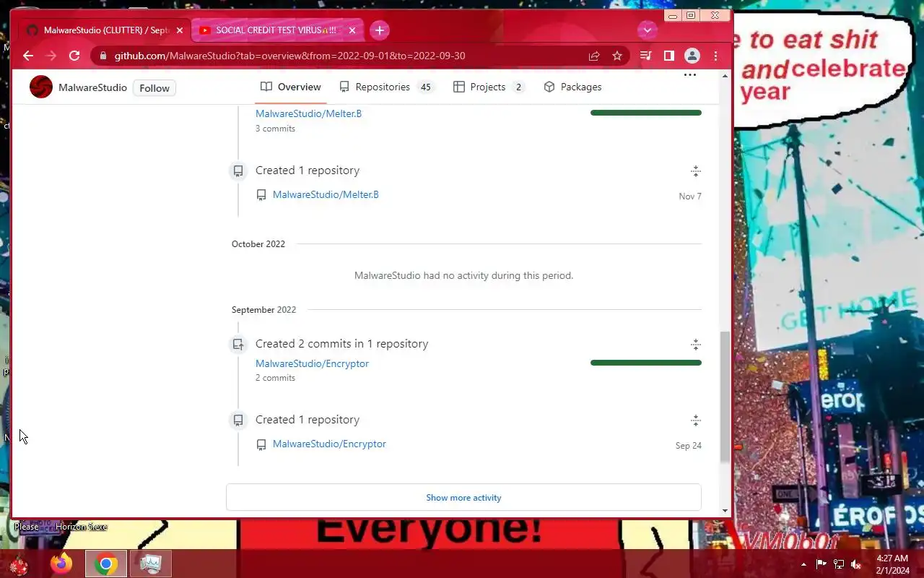Open MalwareStudio/Melter.B link dated Nov 7
The height and width of the screenshot is (578, 924).
pos(326,194)
